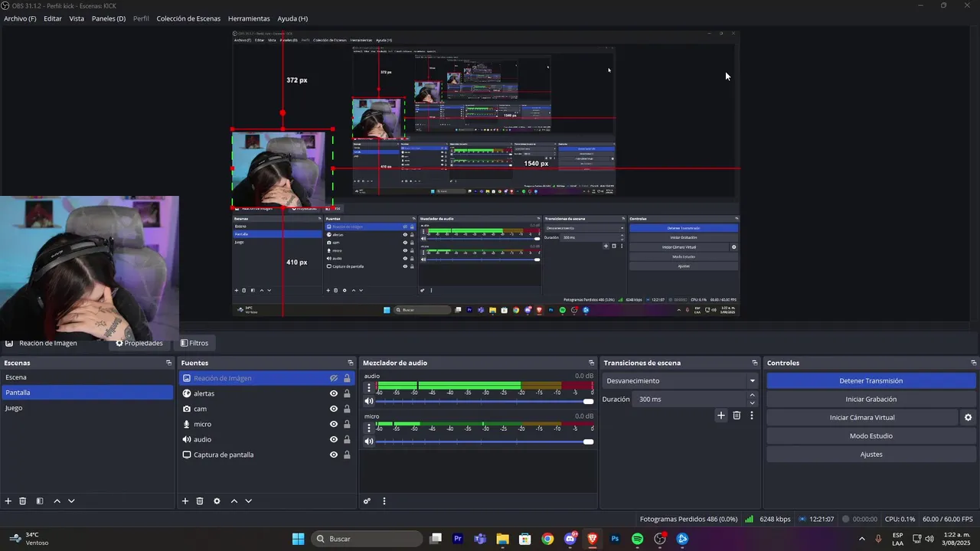Open Discord from the taskbar
The width and height of the screenshot is (980, 551).
point(570,539)
